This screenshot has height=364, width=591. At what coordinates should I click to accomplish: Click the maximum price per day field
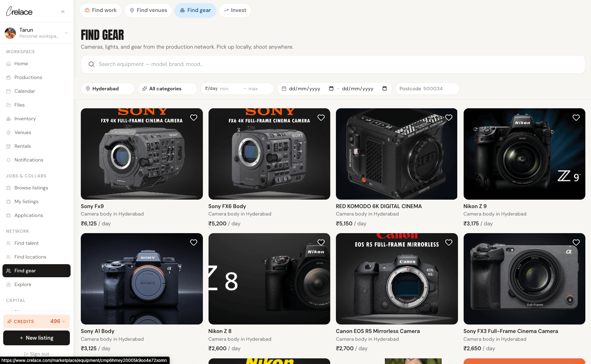pyautogui.click(x=259, y=89)
